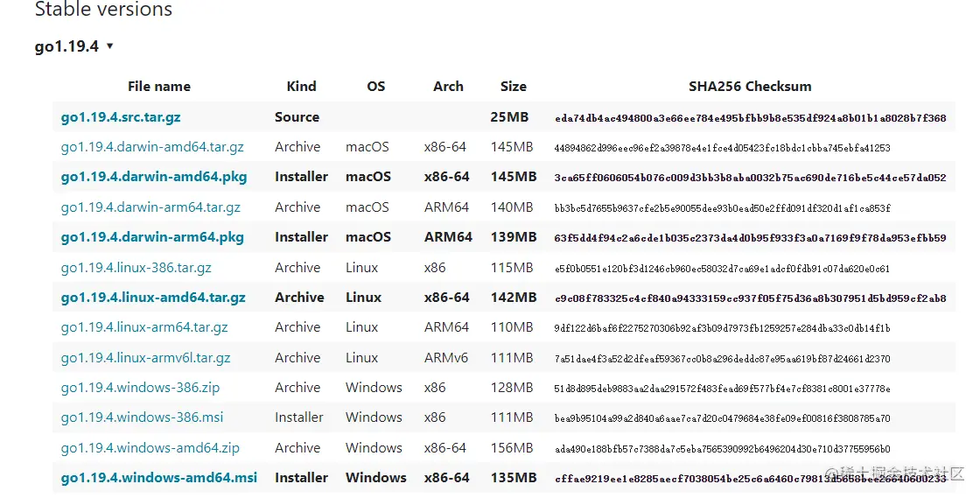The image size is (980, 498).
Task: Download go1.19.4.darwin-amd64.pkg installer
Action: point(154,177)
